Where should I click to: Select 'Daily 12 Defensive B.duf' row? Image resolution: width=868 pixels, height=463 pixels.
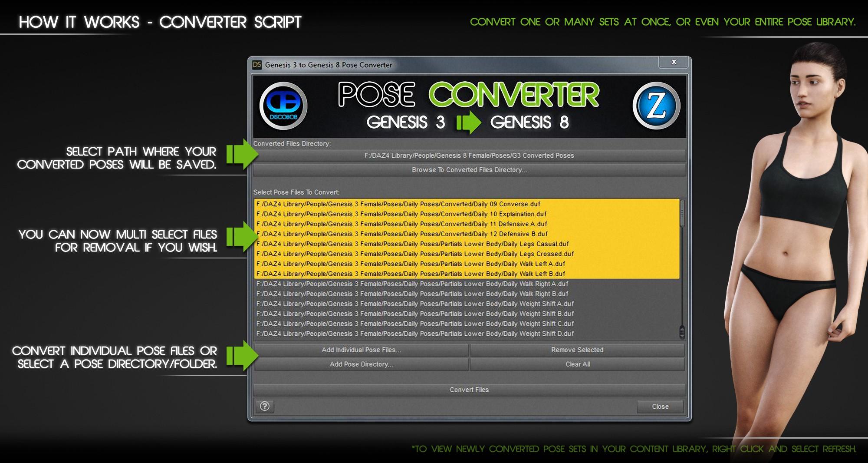point(467,234)
